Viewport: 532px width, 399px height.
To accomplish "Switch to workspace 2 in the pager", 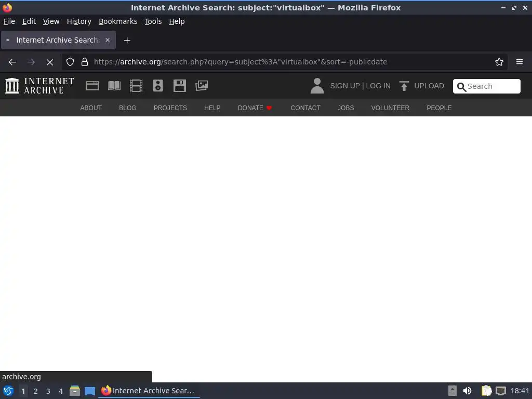I will pos(36,391).
